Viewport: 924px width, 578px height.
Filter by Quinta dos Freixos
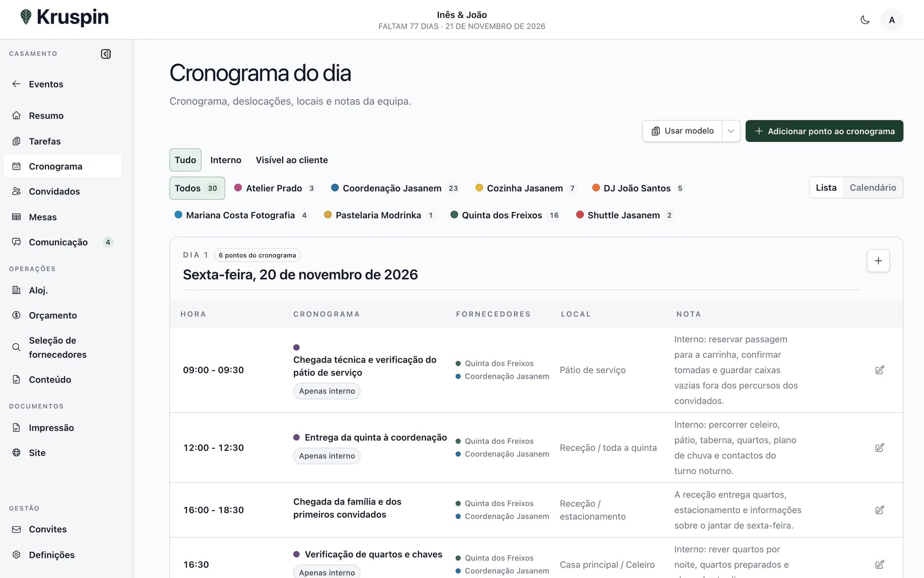(505, 215)
